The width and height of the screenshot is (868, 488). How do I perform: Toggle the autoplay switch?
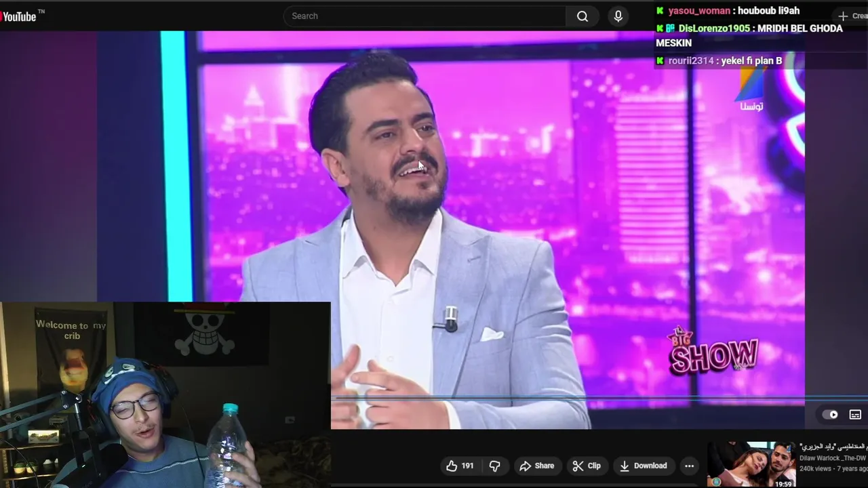click(830, 415)
